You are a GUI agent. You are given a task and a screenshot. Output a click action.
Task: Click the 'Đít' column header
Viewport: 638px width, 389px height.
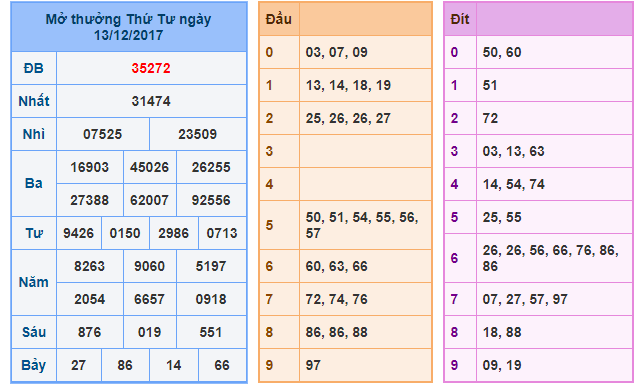click(460, 19)
